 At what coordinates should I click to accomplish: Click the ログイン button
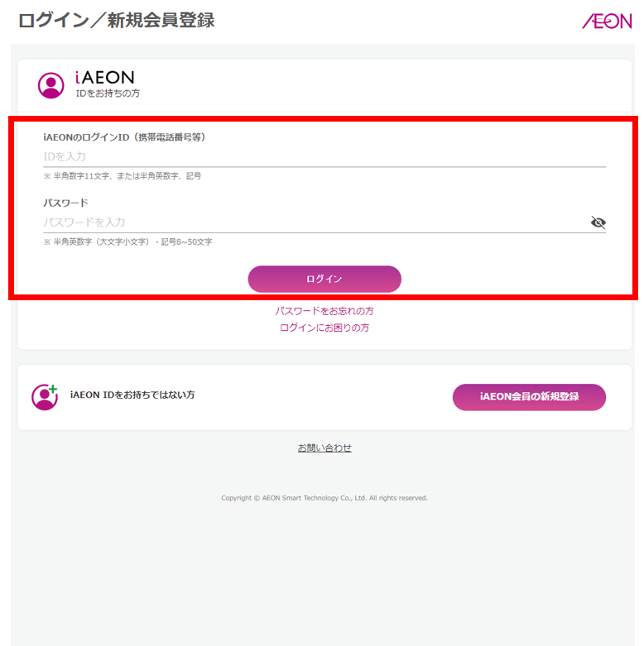point(324,279)
